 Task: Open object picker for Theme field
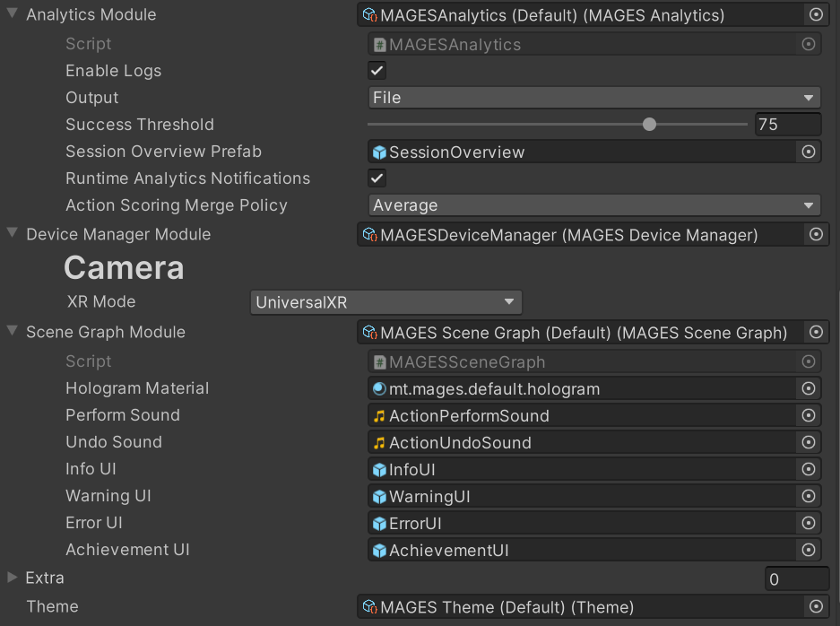coord(816,606)
